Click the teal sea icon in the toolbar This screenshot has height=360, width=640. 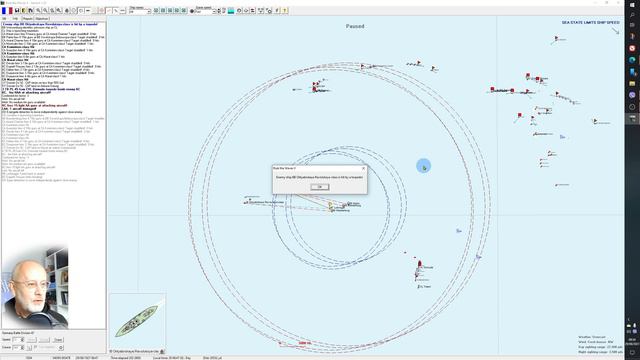pos(231,11)
